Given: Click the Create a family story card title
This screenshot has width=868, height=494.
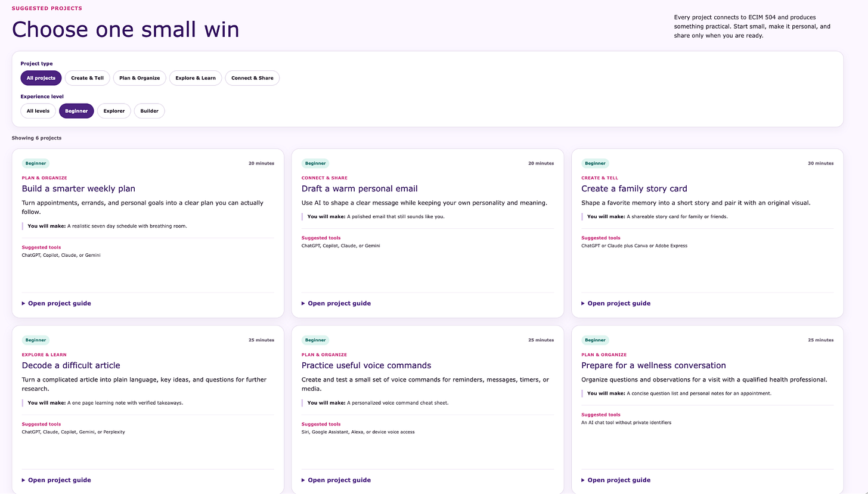Looking at the screenshot, I should click(x=634, y=189).
